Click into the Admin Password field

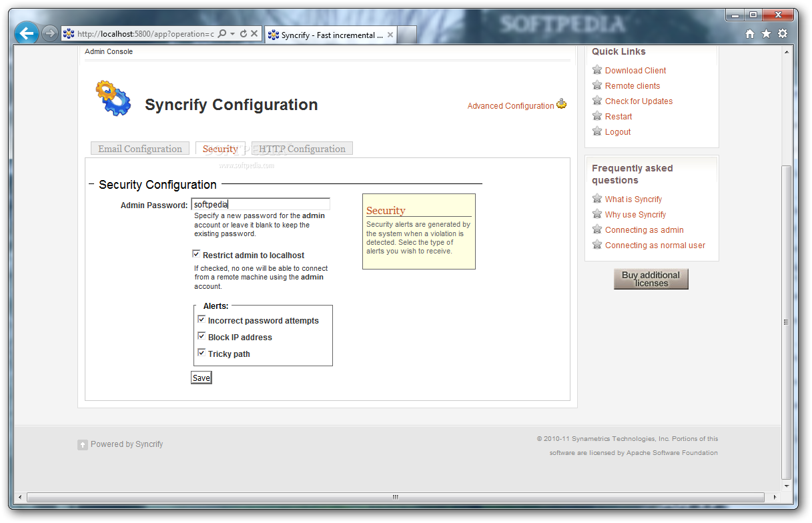pyautogui.click(x=260, y=204)
